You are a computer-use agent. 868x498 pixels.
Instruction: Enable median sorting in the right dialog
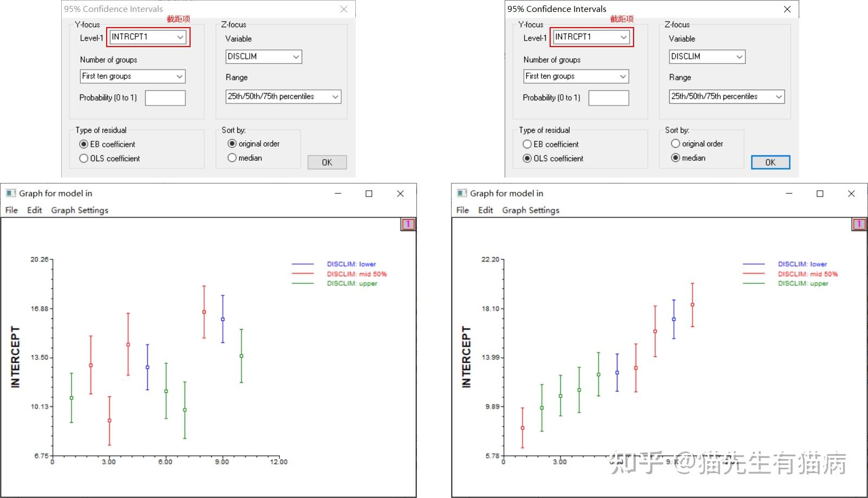tap(676, 158)
